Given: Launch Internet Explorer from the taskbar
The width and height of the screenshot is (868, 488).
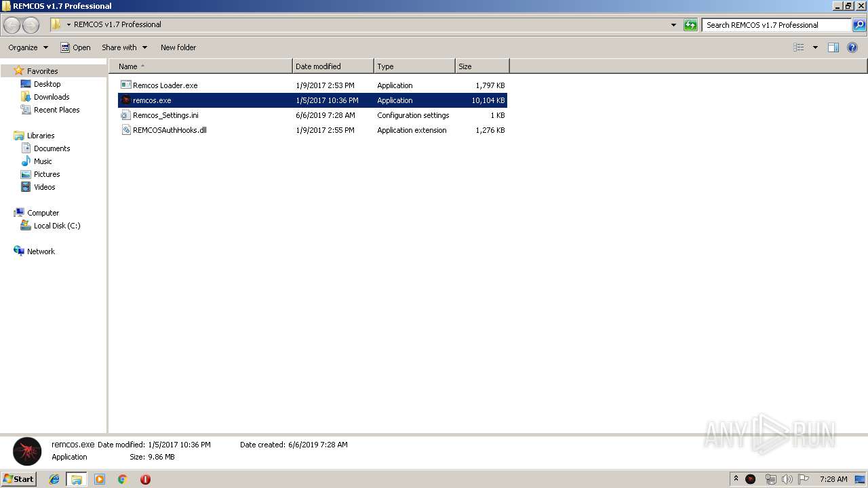Looking at the screenshot, I should pos(54,479).
